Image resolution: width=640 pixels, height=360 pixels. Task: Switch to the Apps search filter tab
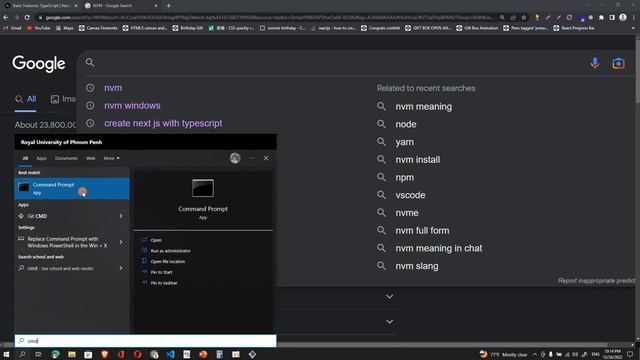41,158
